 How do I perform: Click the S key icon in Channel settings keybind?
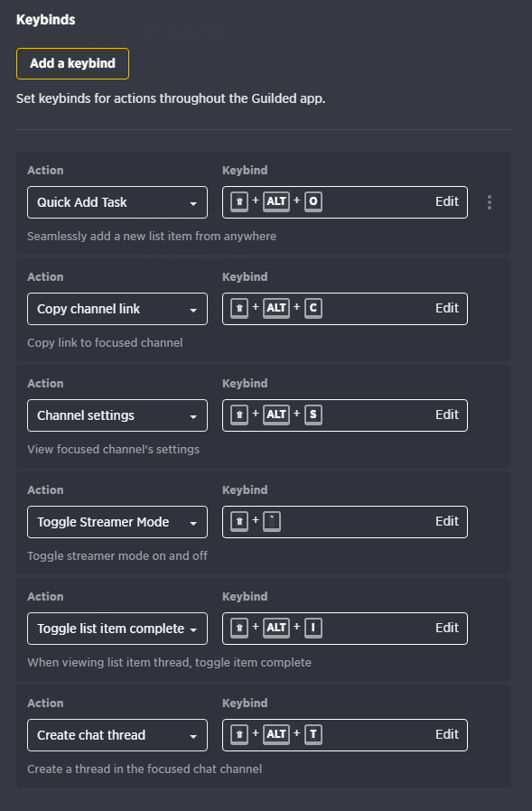(x=313, y=415)
